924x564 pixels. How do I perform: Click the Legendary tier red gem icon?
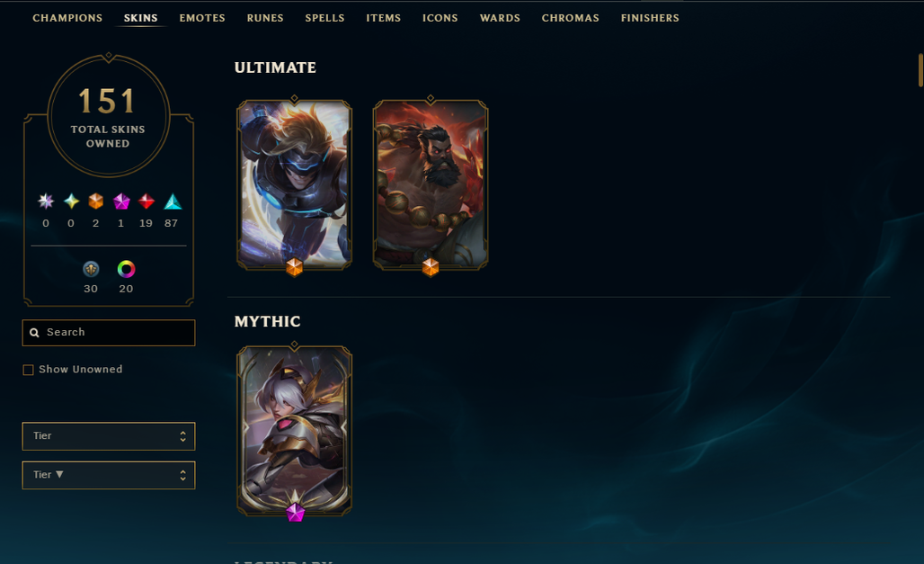pos(147,201)
